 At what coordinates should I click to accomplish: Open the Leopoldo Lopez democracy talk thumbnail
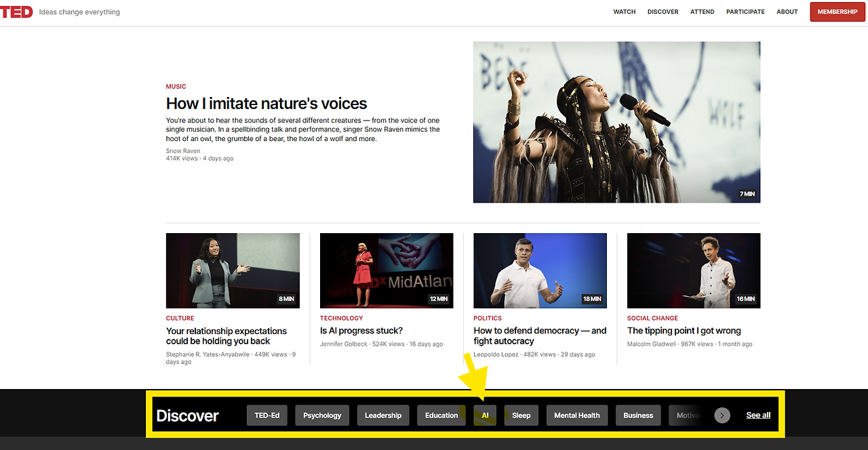540,270
